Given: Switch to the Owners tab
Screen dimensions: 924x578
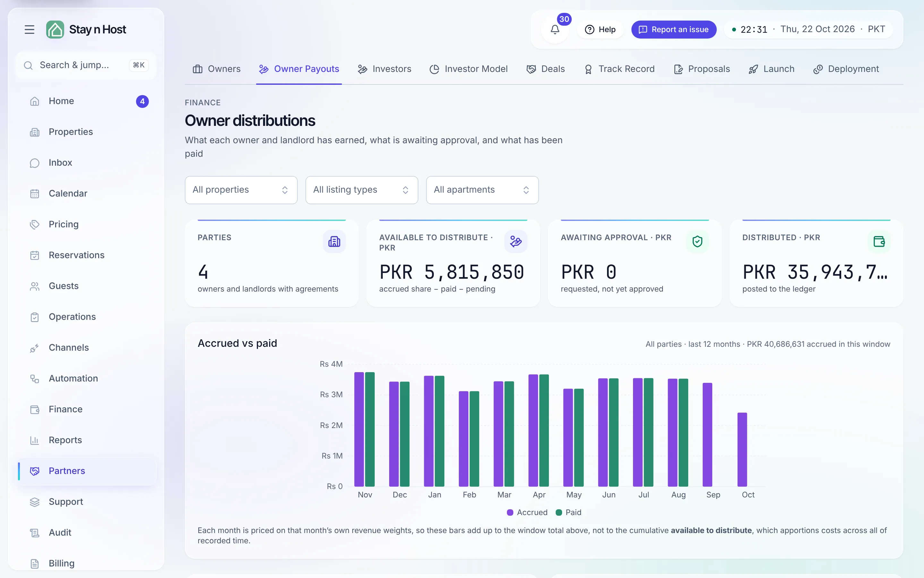Looking at the screenshot, I should 217,69.
